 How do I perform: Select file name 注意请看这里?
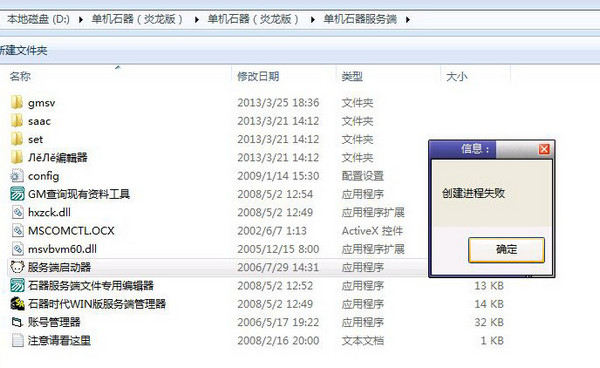[59, 340]
